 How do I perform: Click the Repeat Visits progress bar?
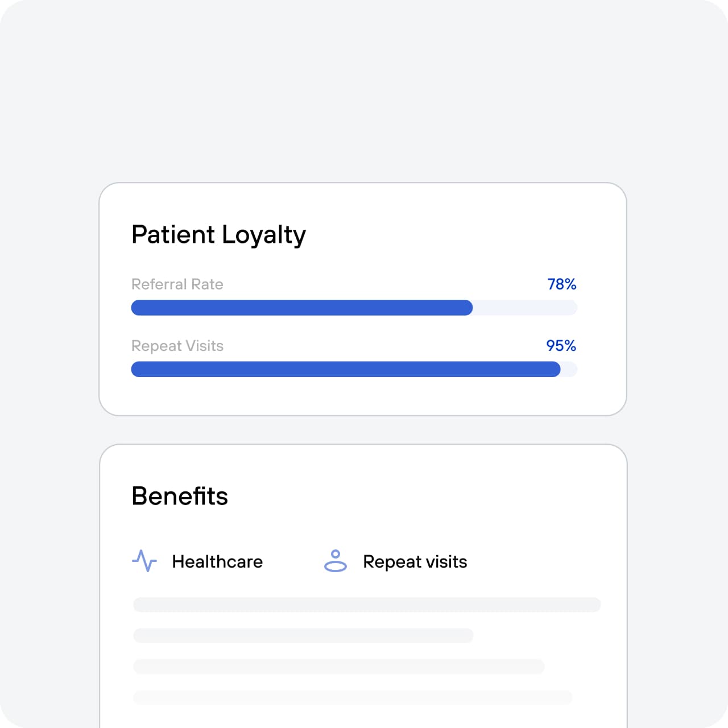click(354, 369)
